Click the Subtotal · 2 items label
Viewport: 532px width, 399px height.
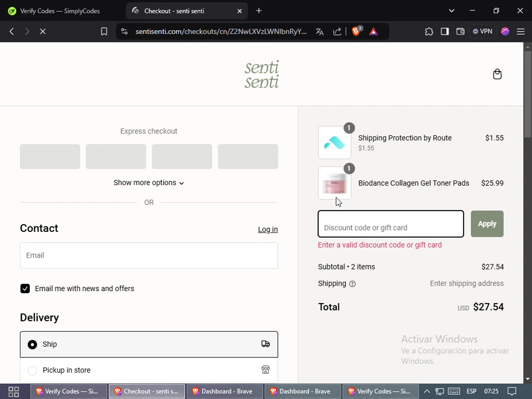point(347,267)
